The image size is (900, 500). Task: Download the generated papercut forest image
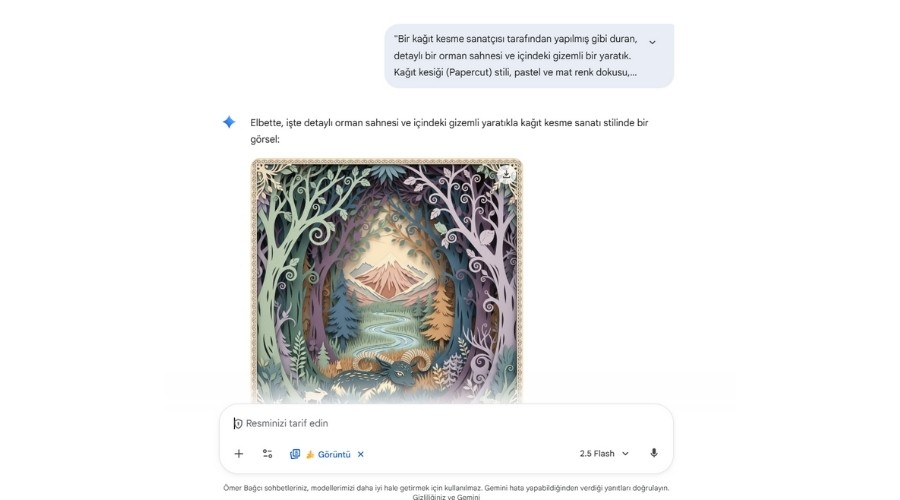(506, 175)
